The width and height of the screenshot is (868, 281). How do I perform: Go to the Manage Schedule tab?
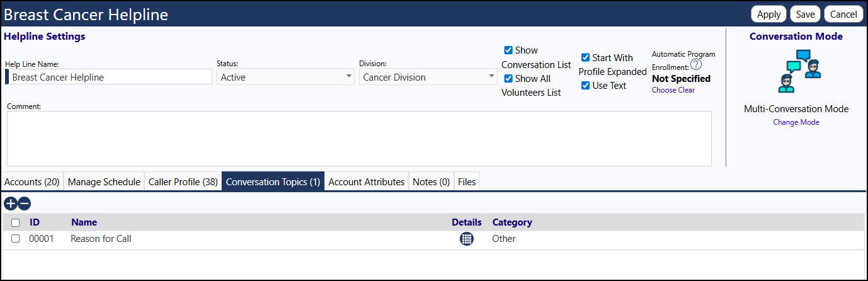coord(104,181)
